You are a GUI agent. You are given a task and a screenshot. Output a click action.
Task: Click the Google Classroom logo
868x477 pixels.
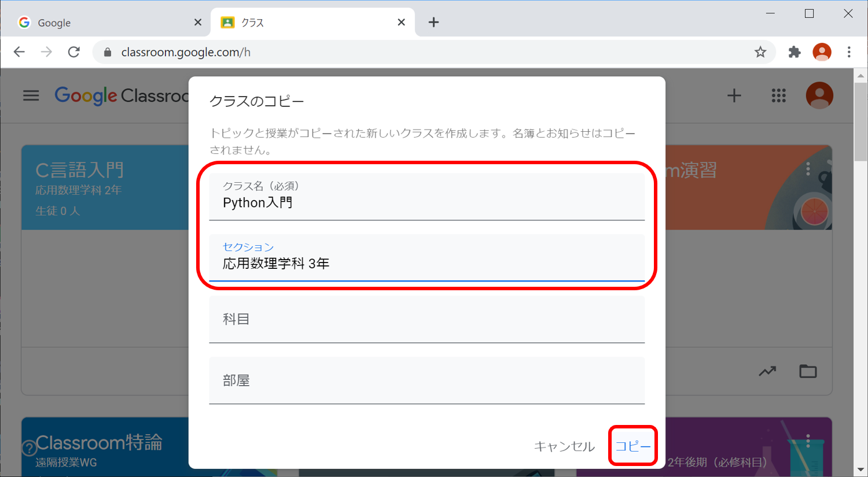[122, 95]
